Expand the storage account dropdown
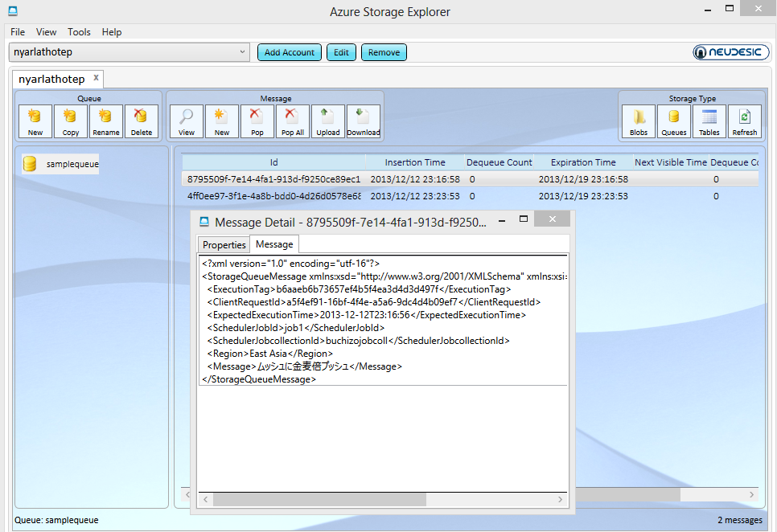This screenshot has height=532, width=777. tap(244, 52)
